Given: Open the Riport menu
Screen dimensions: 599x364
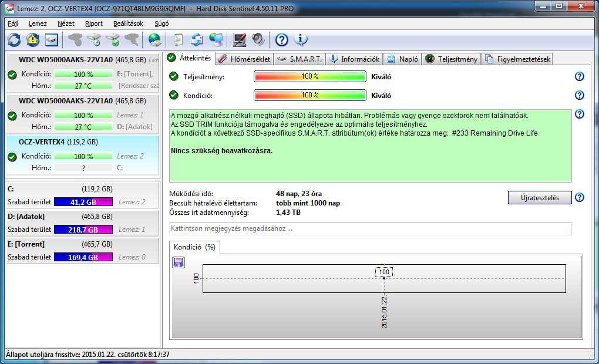Looking at the screenshot, I should click(x=93, y=23).
